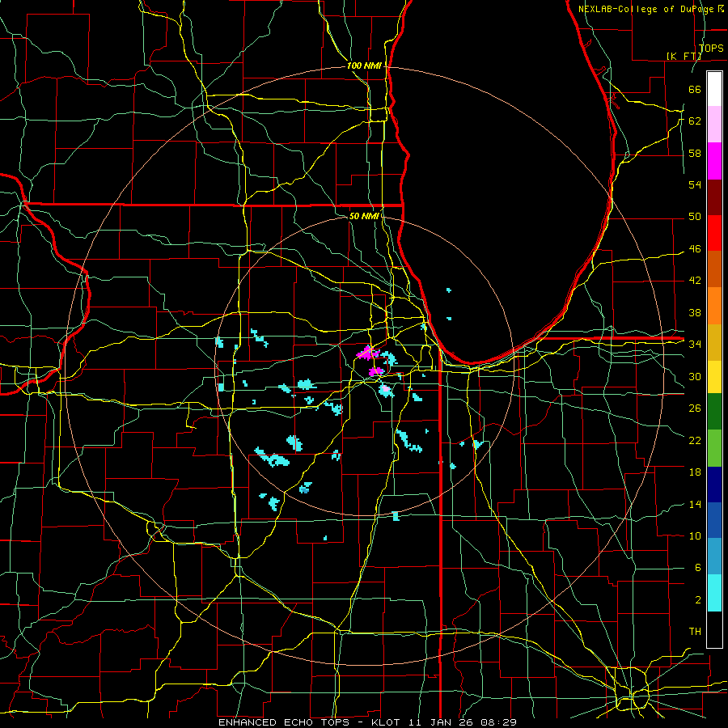Click the "50" legend value
Viewport: 728px width, 728px height.
click(x=695, y=216)
